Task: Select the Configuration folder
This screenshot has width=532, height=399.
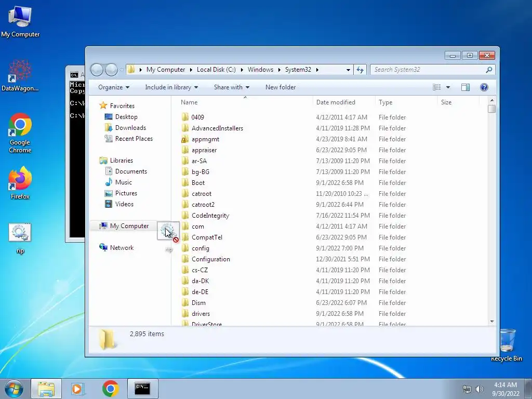Action: coord(211,259)
